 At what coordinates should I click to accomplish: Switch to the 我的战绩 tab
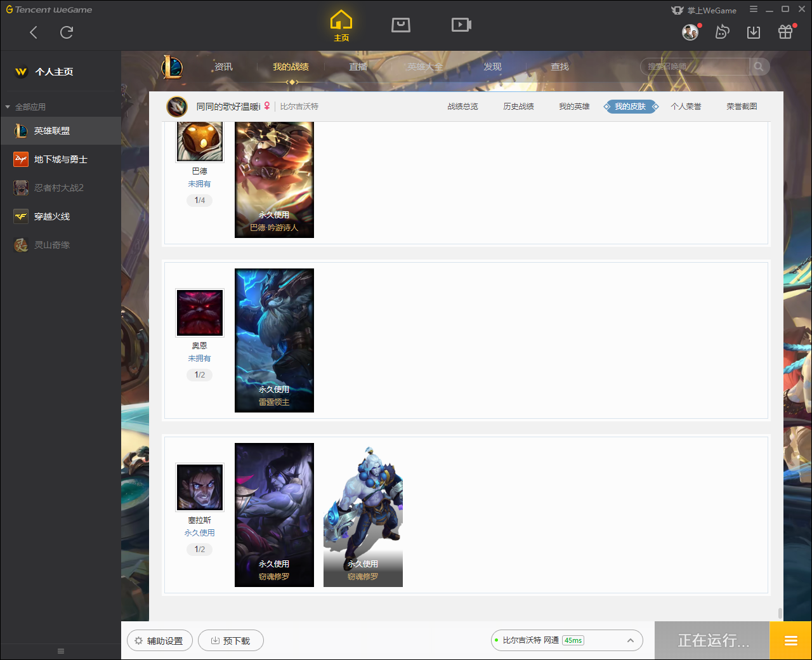[291, 67]
